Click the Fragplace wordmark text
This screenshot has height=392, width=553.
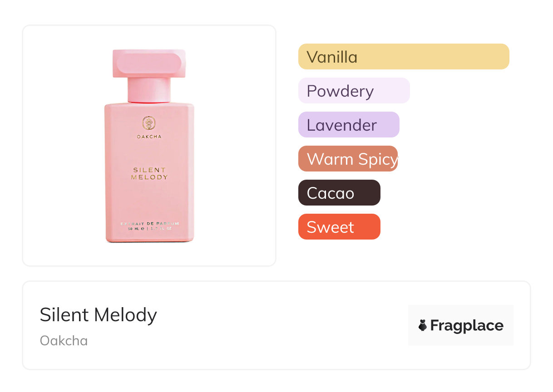pos(467,326)
